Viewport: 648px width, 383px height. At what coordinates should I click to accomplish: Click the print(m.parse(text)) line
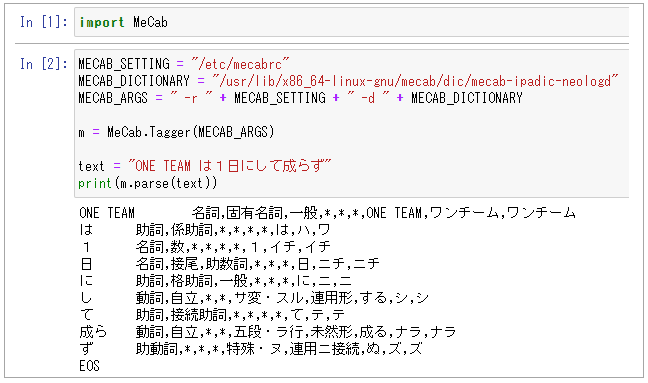click(148, 183)
